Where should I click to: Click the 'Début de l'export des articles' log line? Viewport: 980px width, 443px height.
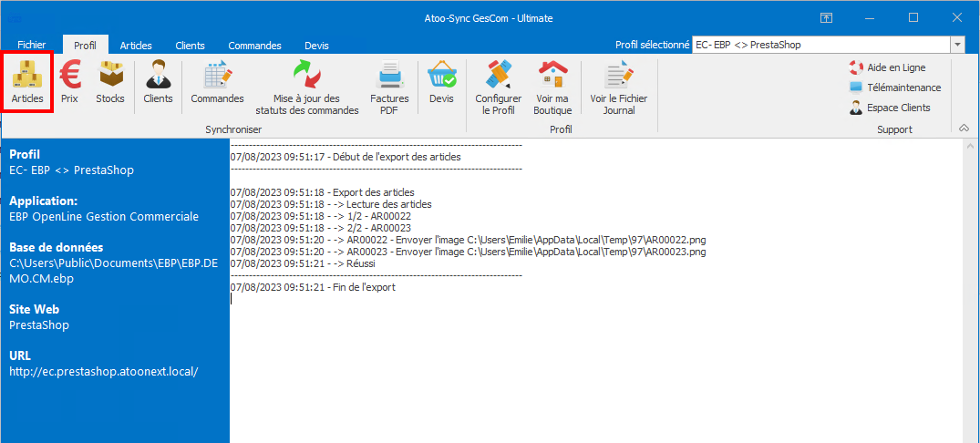click(346, 157)
